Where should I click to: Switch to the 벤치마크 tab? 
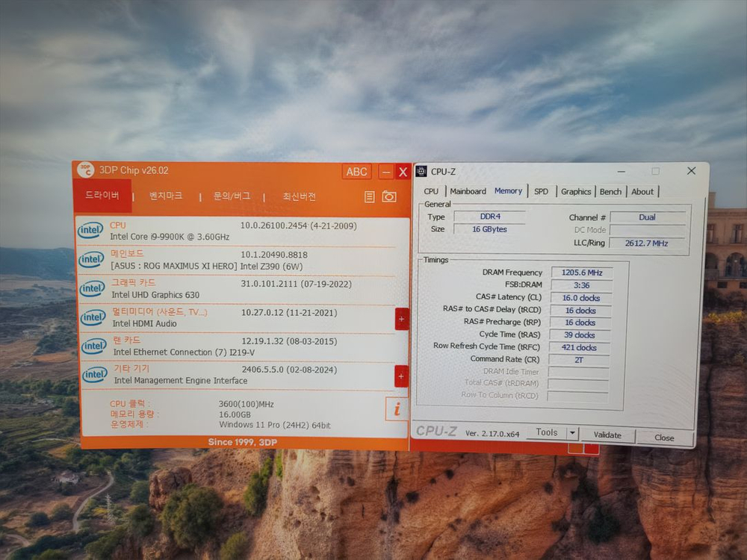point(165,196)
